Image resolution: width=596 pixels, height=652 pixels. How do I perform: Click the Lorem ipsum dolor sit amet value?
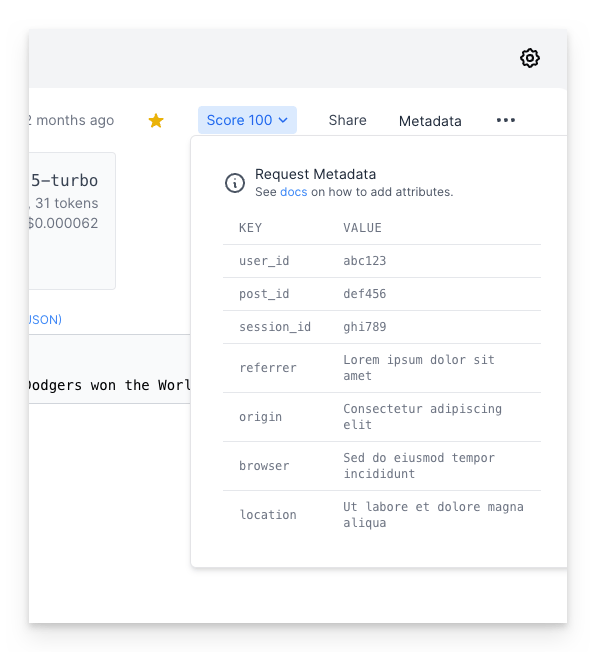418,368
